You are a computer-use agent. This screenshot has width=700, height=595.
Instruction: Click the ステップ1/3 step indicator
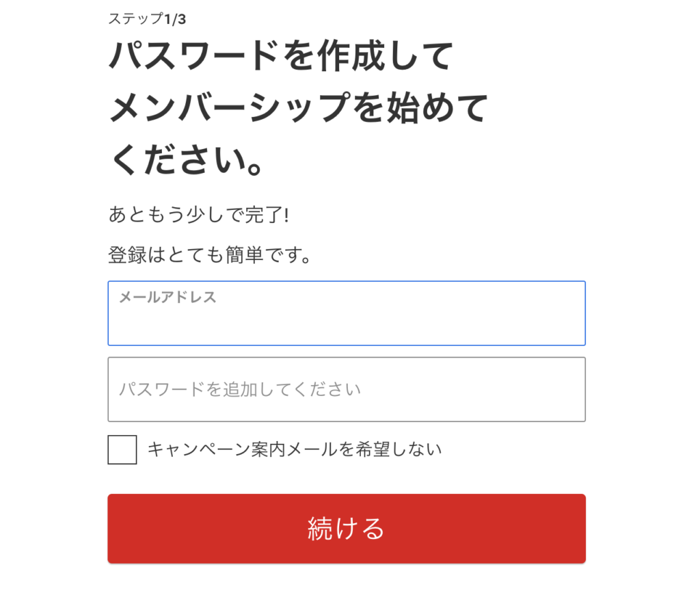tap(147, 18)
